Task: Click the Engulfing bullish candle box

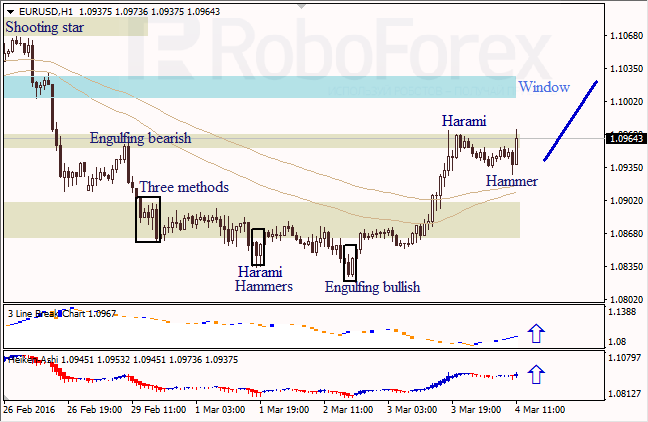Action: (x=350, y=263)
